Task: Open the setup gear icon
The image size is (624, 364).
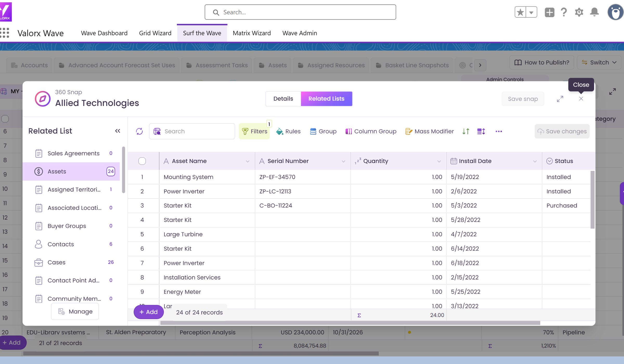Action: point(579,12)
